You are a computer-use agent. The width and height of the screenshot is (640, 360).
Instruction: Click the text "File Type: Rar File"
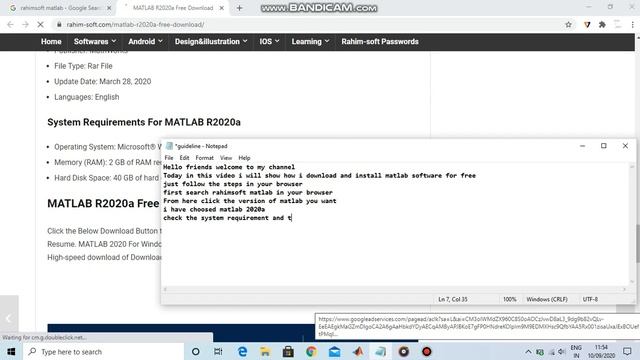[x=83, y=66]
